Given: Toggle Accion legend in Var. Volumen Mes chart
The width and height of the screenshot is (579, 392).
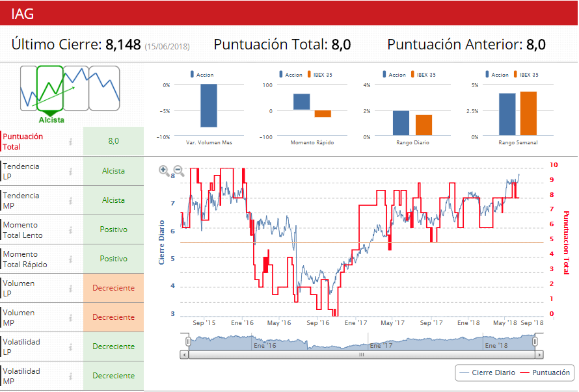Looking at the screenshot, I should (202, 75).
